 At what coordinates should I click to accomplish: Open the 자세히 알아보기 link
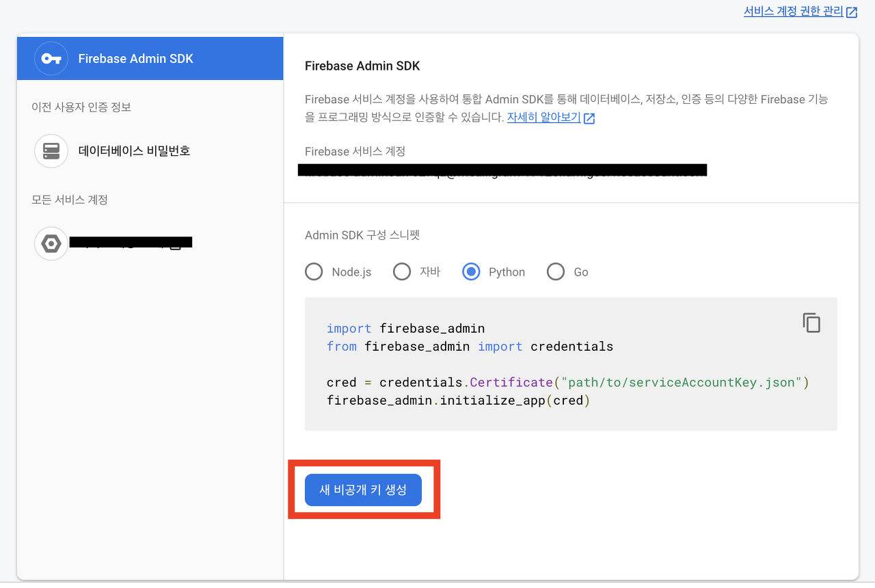pos(544,118)
